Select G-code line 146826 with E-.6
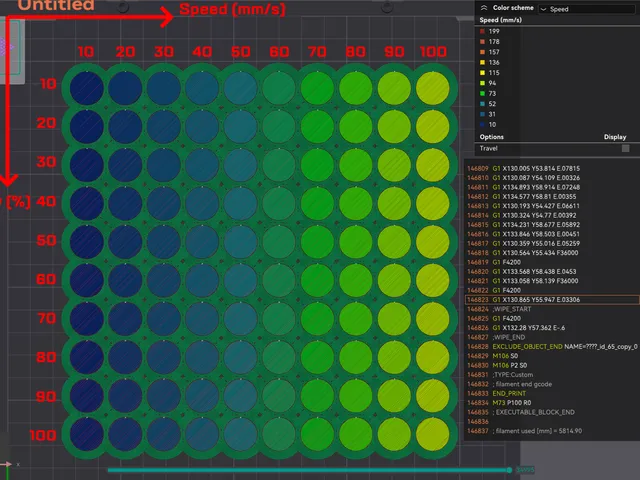The width and height of the screenshot is (640, 480). click(516, 328)
